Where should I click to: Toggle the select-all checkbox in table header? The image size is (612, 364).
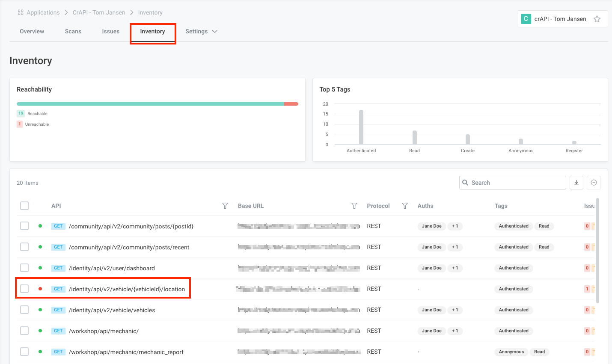click(24, 206)
